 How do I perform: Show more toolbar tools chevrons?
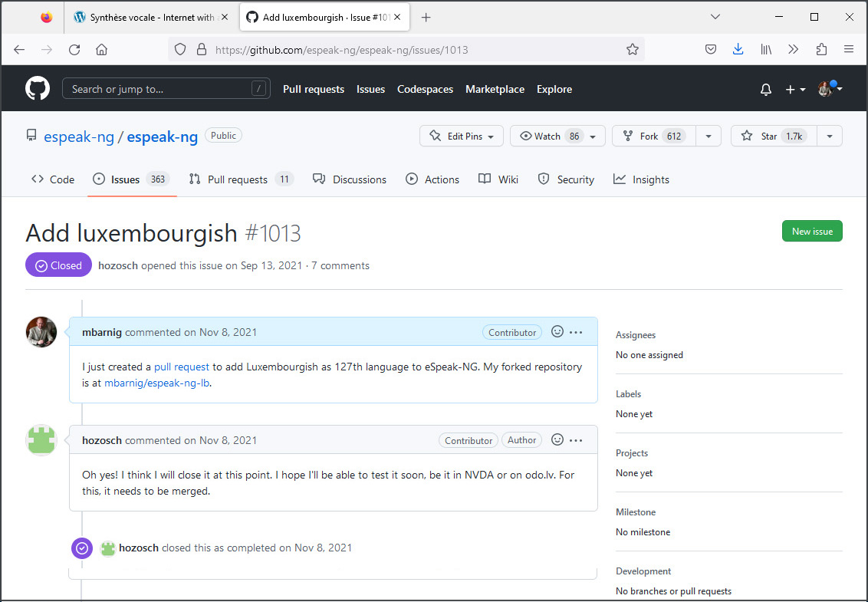pyautogui.click(x=794, y=50)
